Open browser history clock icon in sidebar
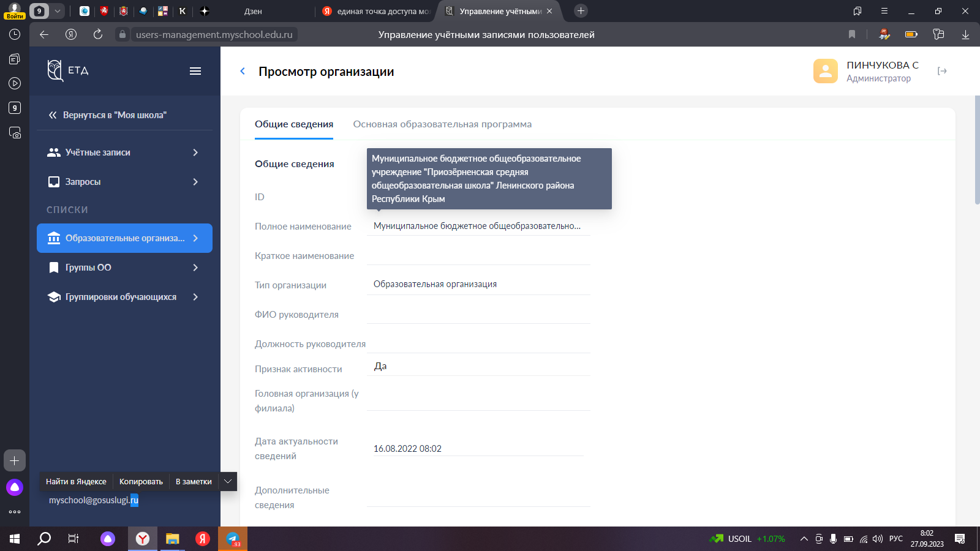 pyautogui.click(x=15, y=34)
